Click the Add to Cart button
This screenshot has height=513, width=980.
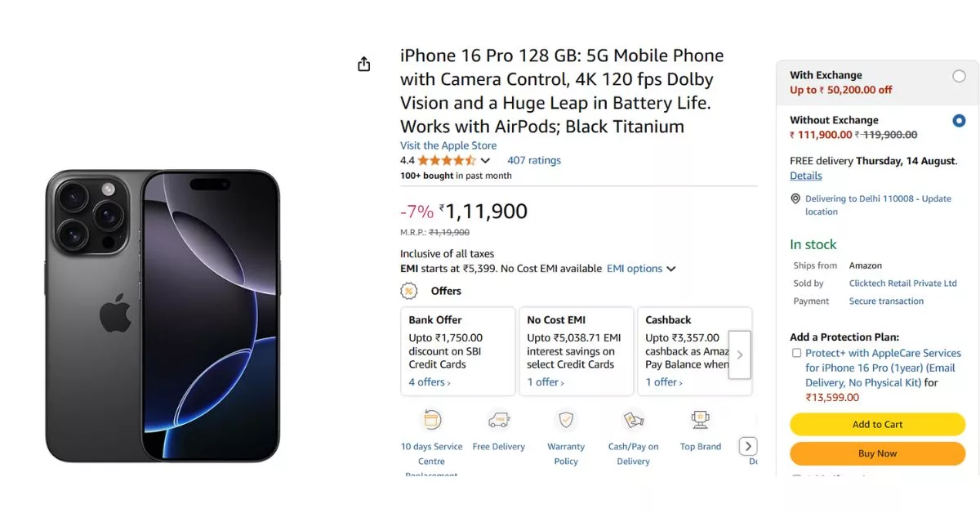click(877, 424)
